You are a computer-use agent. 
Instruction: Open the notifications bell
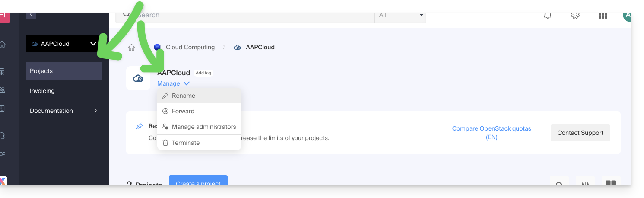[x=548, y=16]
